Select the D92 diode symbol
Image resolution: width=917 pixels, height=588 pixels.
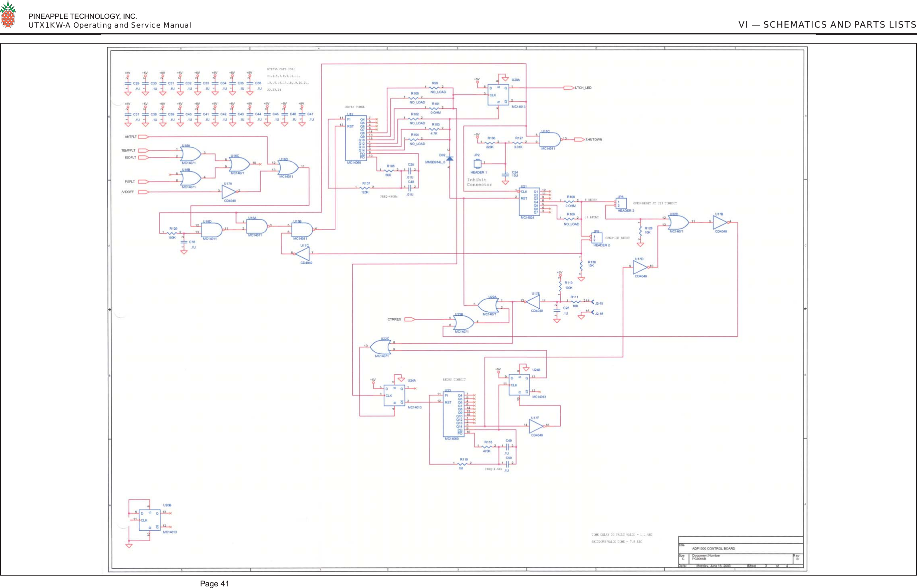[450, 159]
